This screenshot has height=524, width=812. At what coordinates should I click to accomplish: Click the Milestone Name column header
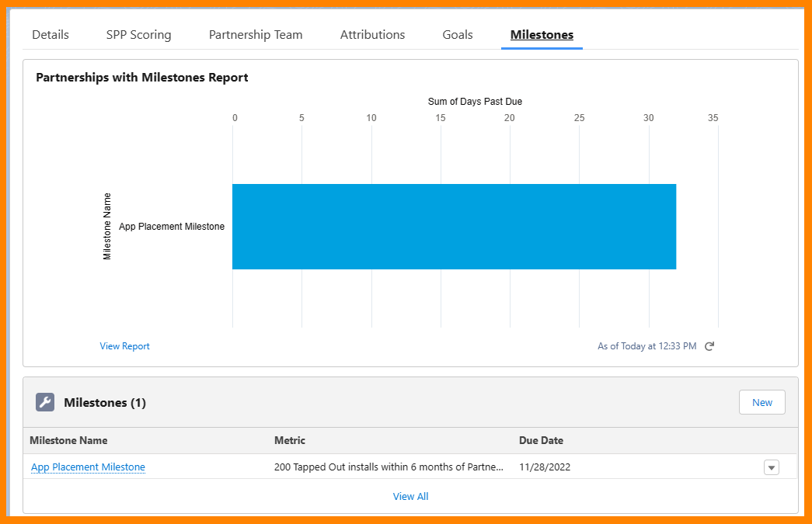point(68,440)
